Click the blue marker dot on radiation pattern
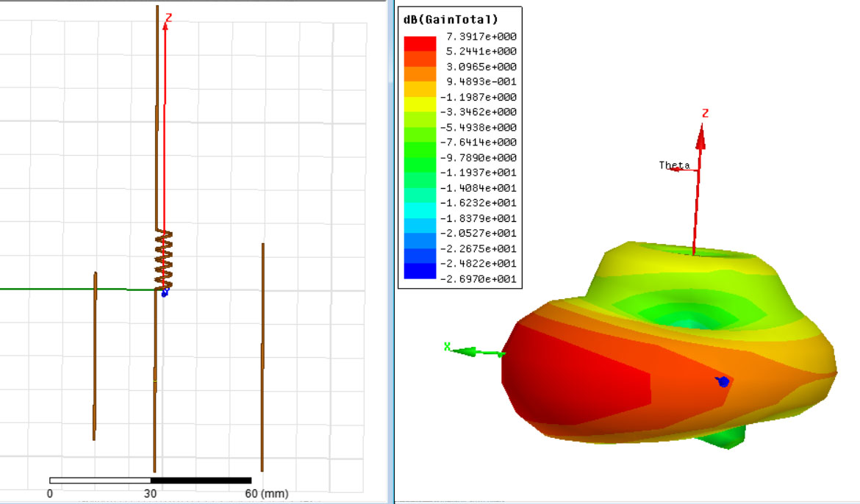Viewport: 860px width, 504px height. click(x=723, y=381)
